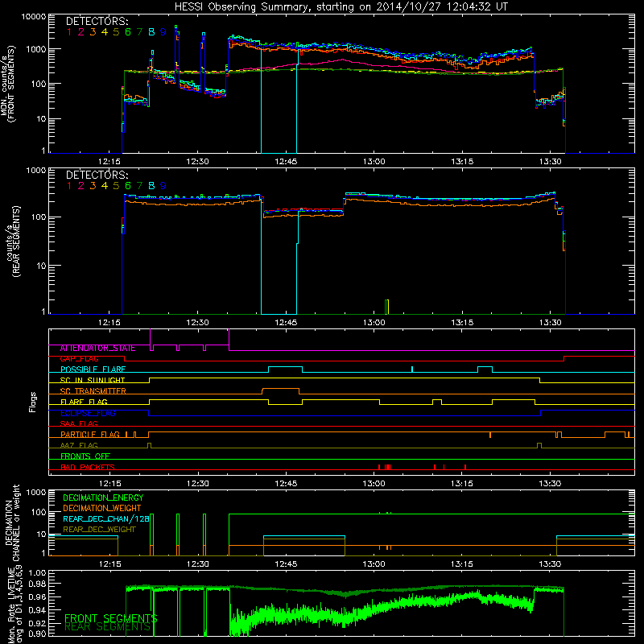
Task: Click the REAR_DEC_WEIGHT legend entry
Action: [99, 530]
